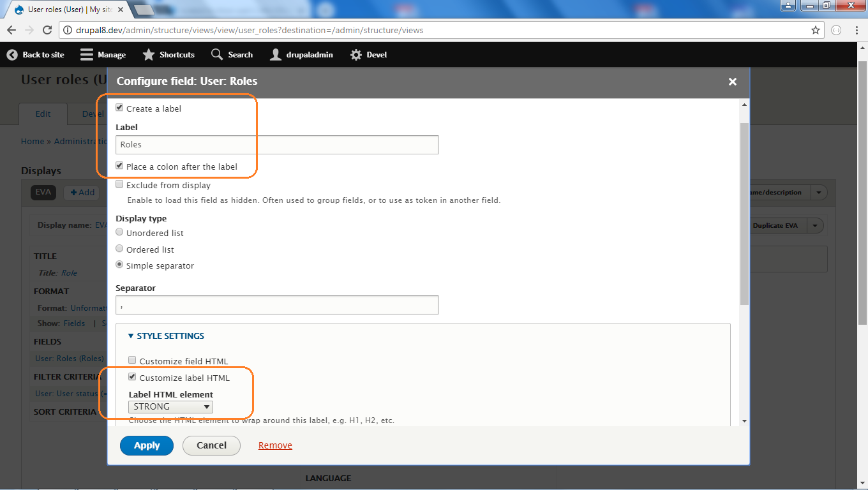Close the Configure field dialog
Image resolution: width=868 pixels, height=490 pixels.
point(733,82)
